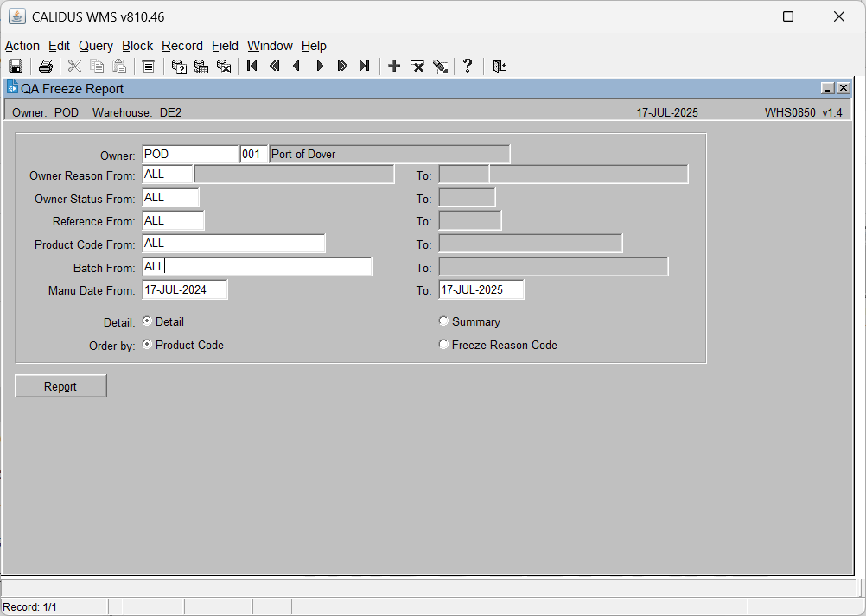Screen dimensions: 866x616
Task: Click the Print toolbar icon
Action: coord(45,67)
